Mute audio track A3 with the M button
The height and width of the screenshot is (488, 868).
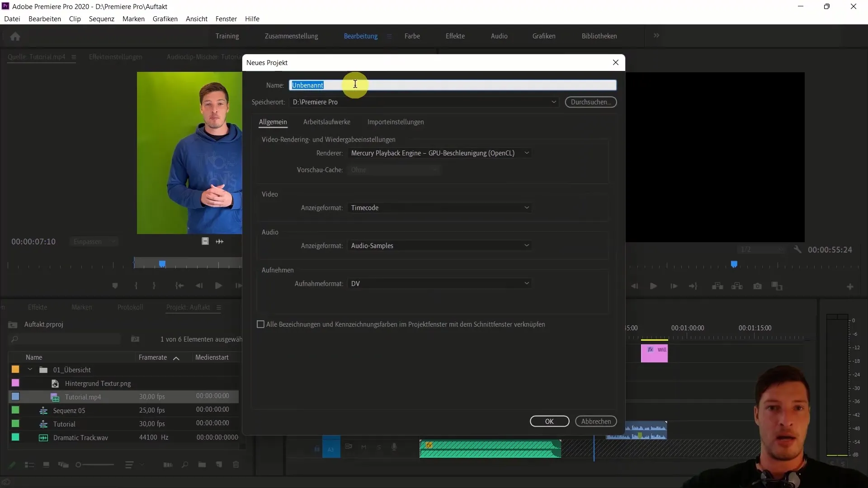[x=363, y=447]
